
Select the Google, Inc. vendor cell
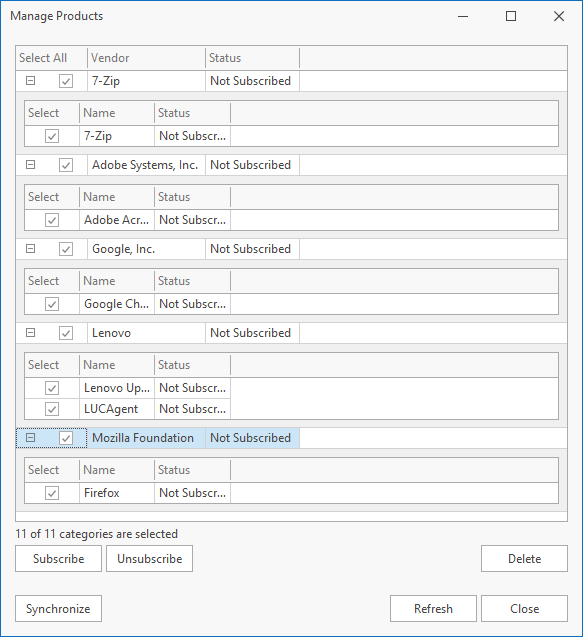pyautogui.click(x=146, y=249)
